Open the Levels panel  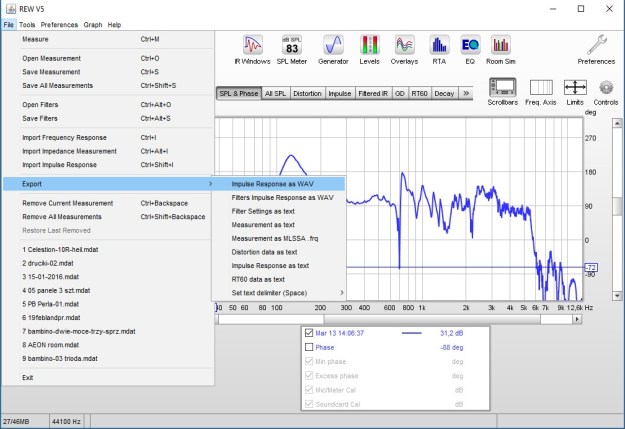coord(370,47)
